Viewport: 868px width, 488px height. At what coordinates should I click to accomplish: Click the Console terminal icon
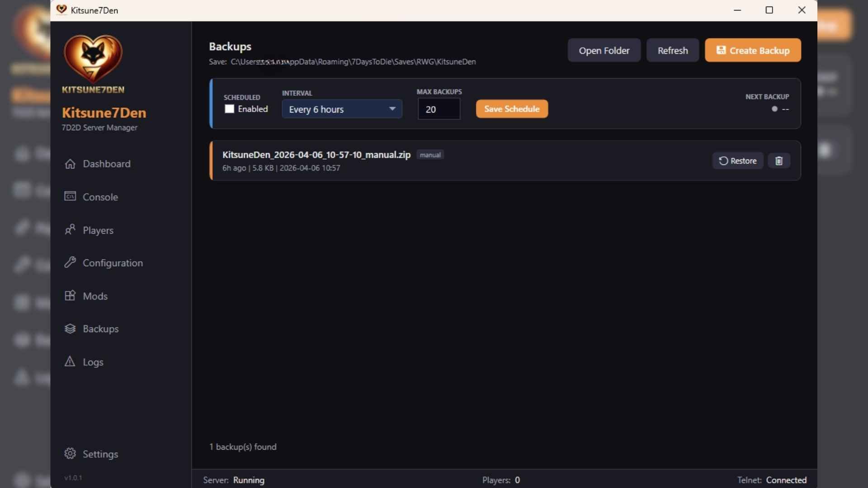70,197
